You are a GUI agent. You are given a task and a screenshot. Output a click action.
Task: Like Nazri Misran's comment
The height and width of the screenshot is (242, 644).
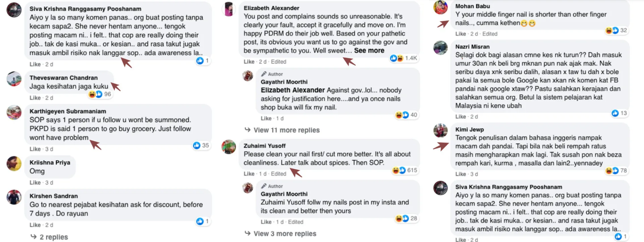(x=461, y=117)
